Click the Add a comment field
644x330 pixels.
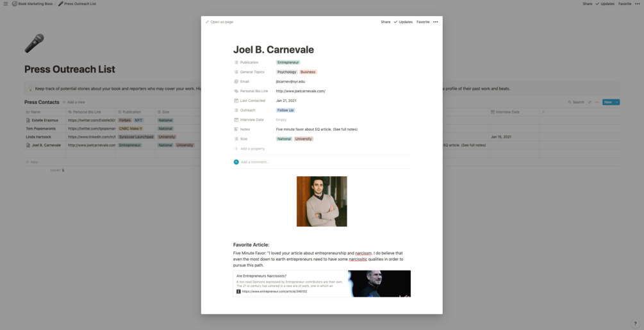pos(255,162)
